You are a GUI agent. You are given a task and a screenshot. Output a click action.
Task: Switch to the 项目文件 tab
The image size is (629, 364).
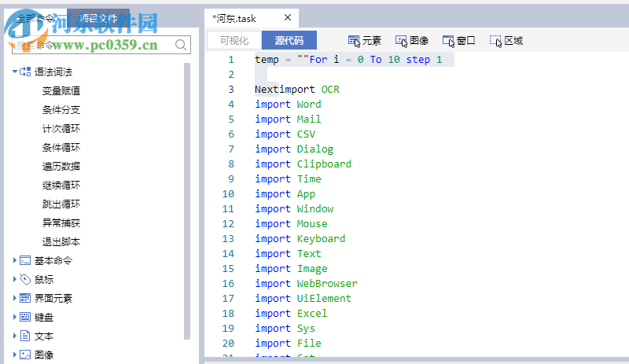click(x=98, y=18)
